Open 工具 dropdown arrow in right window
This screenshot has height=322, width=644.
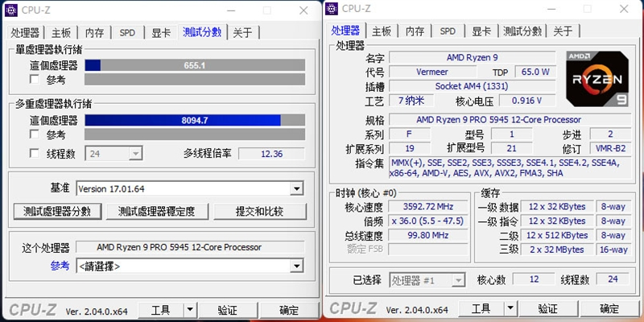tap(510, 308)
